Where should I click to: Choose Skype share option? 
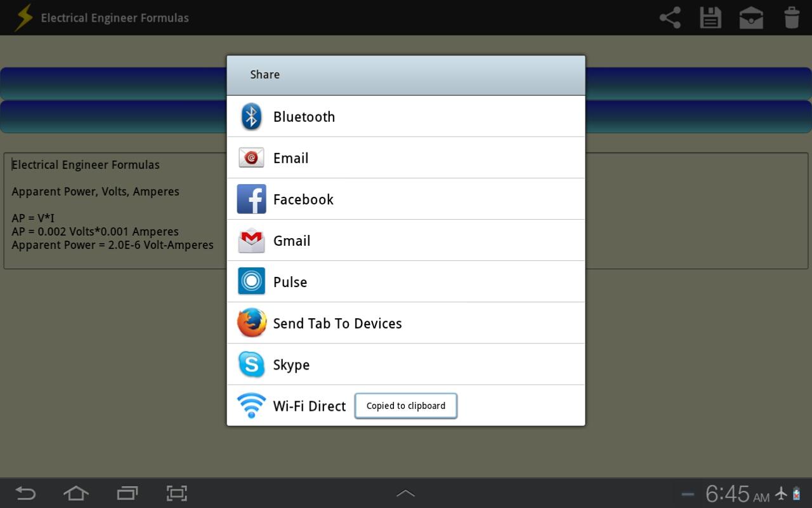click(406, 364)
